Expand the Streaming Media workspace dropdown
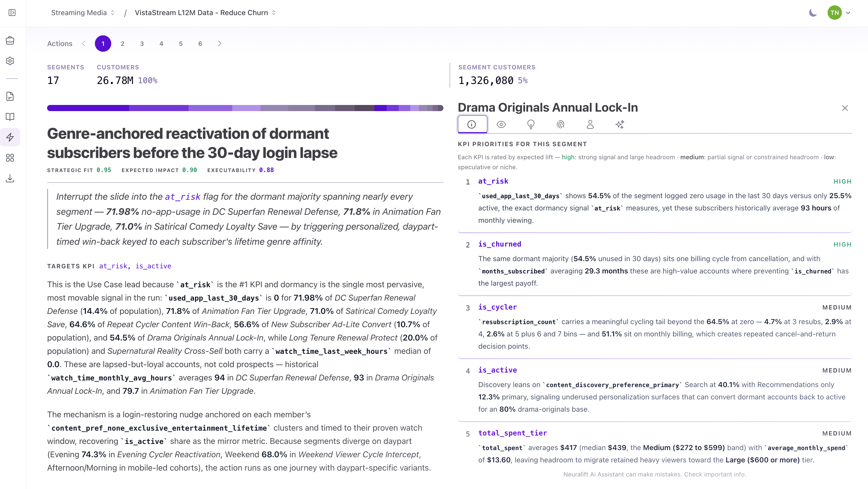 coord(83,13)
